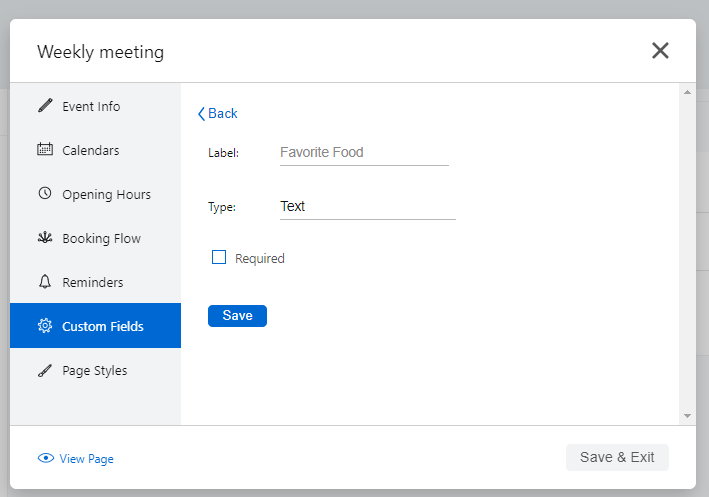Click the bell icon for Reminders
The image size is (709, 497).
pos(44,282)
